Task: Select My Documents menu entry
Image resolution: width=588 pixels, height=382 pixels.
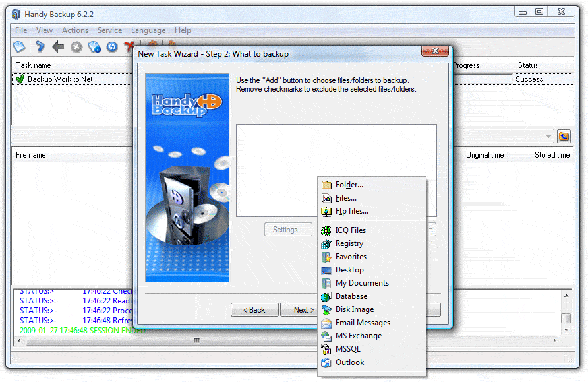Action: point(372,283)
